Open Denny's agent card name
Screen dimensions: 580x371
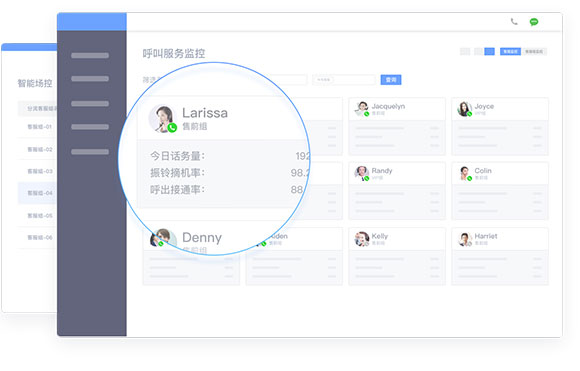point(202,237)
